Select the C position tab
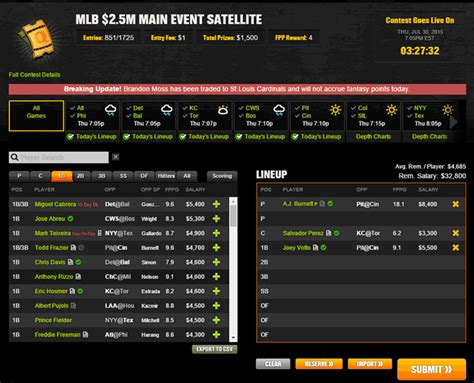This screenshot has height=383, width=474. coord(40,176)
